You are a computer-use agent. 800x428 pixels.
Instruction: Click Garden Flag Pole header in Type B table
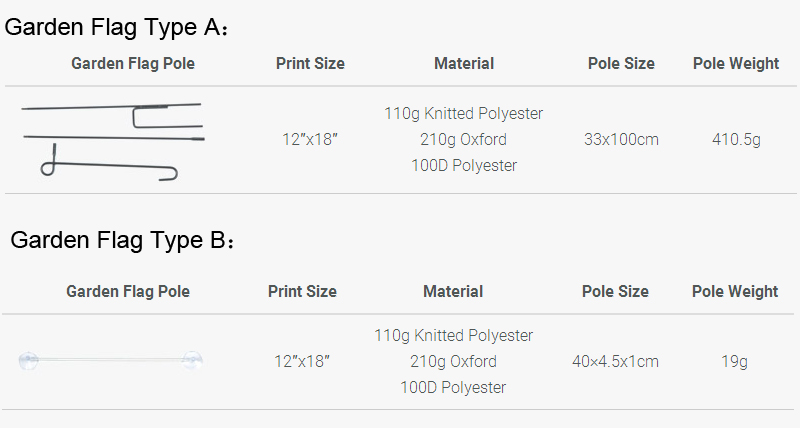tap(128, 291)
